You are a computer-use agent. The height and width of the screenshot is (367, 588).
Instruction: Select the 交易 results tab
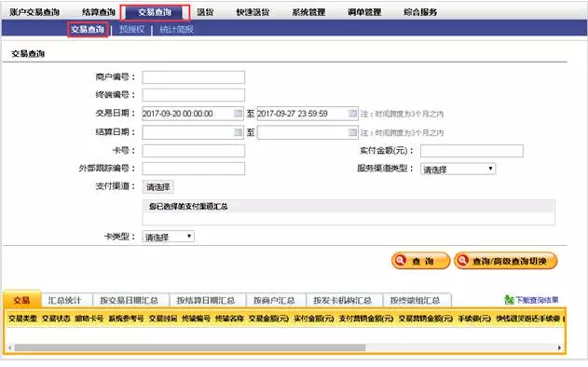[21, 300]
